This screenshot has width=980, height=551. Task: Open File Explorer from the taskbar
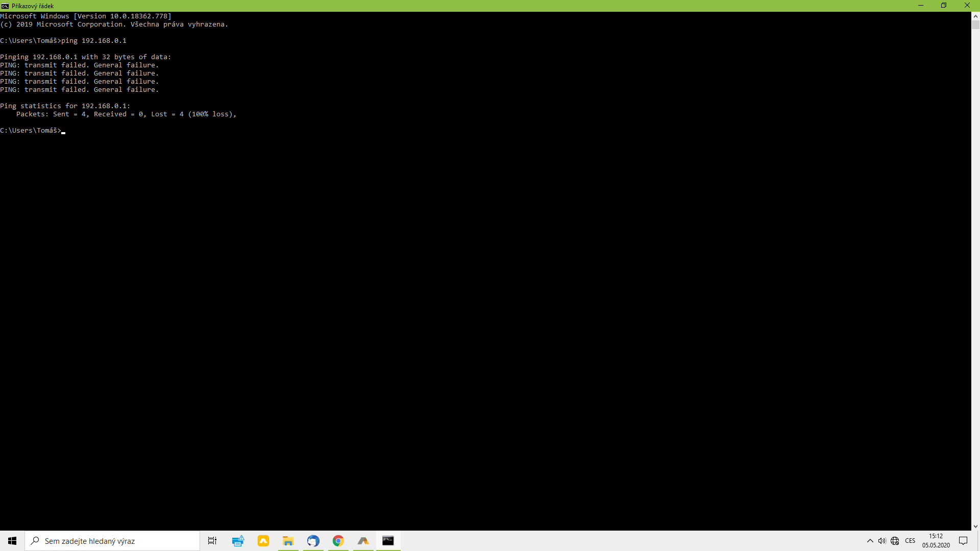click(288, 541)
